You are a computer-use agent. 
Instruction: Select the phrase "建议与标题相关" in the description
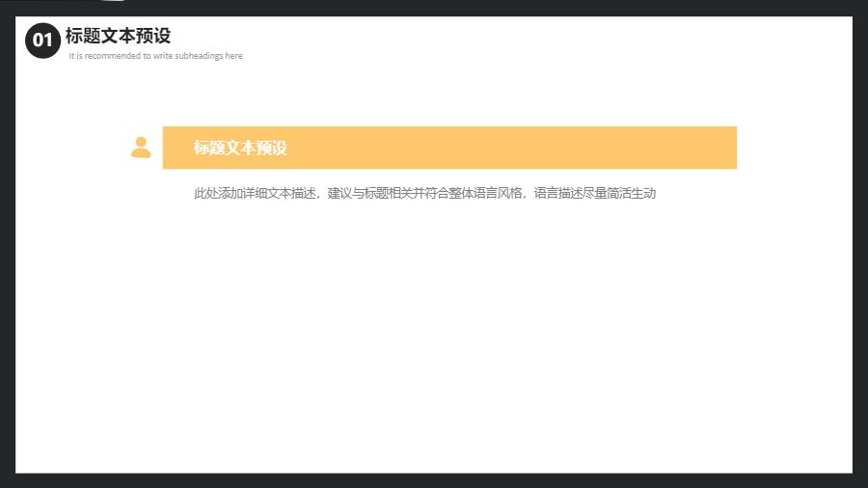tap(372, 193)
